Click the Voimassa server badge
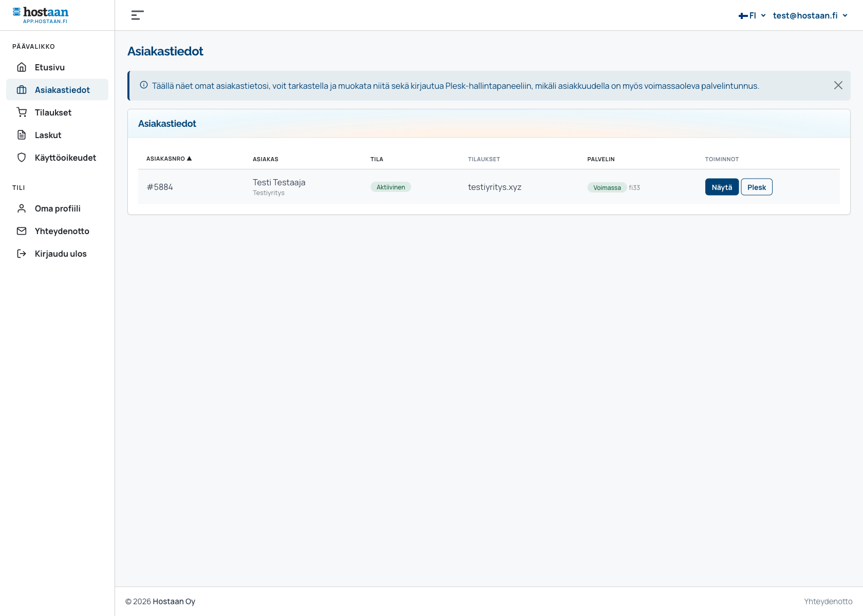 coord(607,188)
